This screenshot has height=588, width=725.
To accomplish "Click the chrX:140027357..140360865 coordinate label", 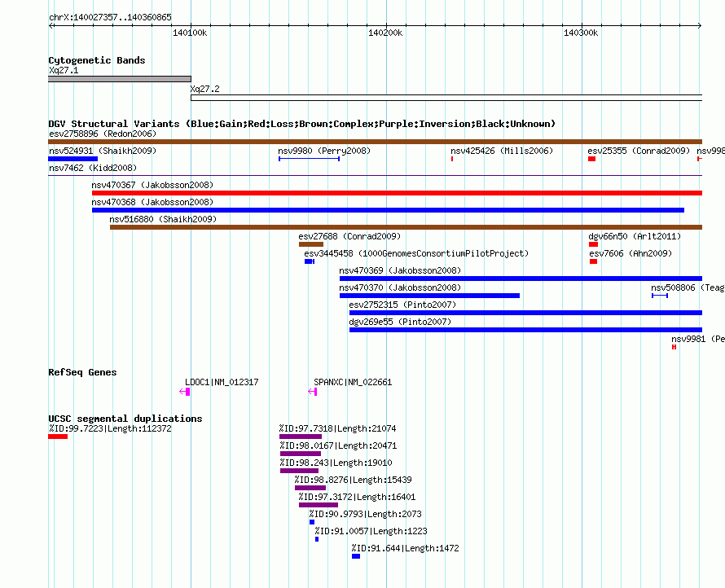I will pos(110,18).
